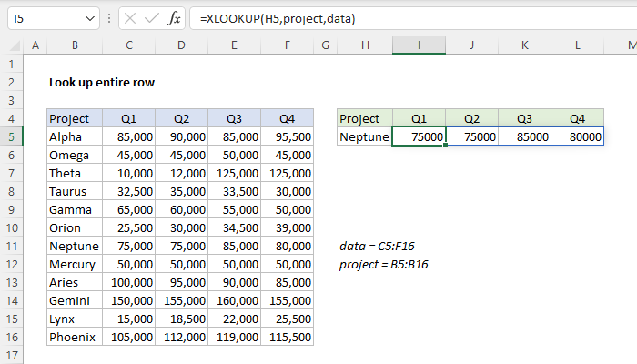Select column F header
This screenshot has height=364, width=637.
click(x=288, y=45)
